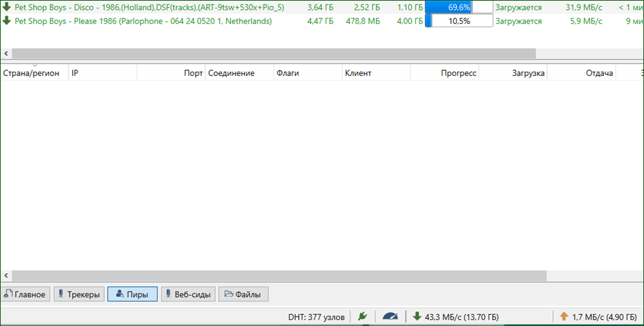This screenshot has height=326, width=644.
Task: Sort peers by IP column header
Action: click(x=102, y=73)
